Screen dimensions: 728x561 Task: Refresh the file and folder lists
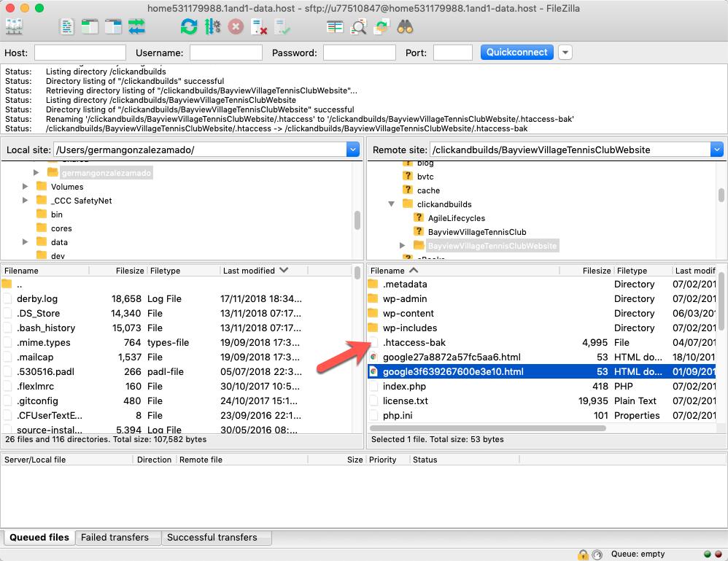click(x=189, y=27)
